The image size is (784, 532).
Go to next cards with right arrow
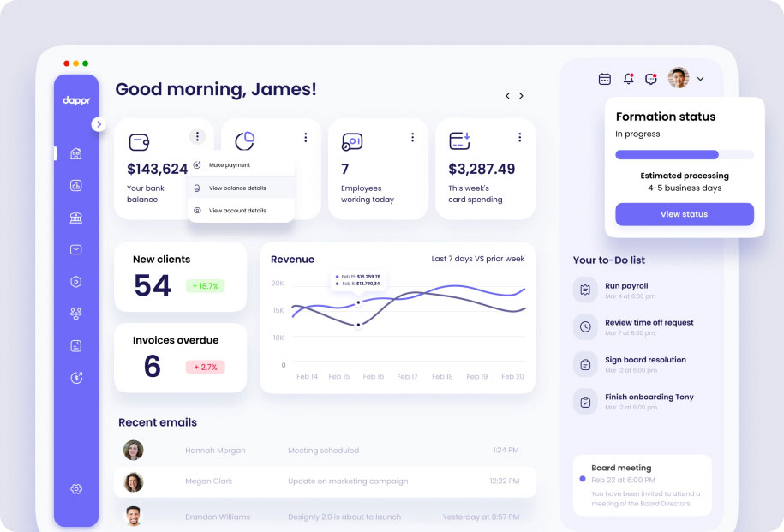(521, 96)
